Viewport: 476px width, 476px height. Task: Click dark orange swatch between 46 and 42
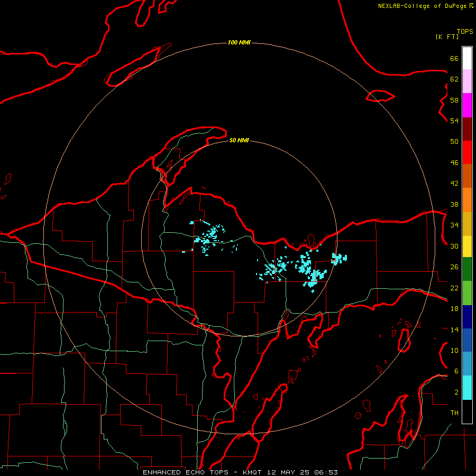[x=467, y=176]
